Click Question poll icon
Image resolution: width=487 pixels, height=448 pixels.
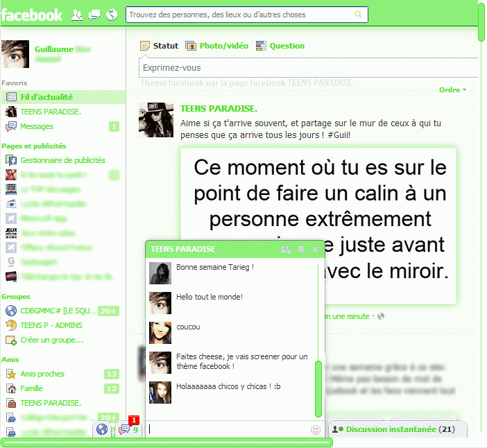click(x=261, y=46)
